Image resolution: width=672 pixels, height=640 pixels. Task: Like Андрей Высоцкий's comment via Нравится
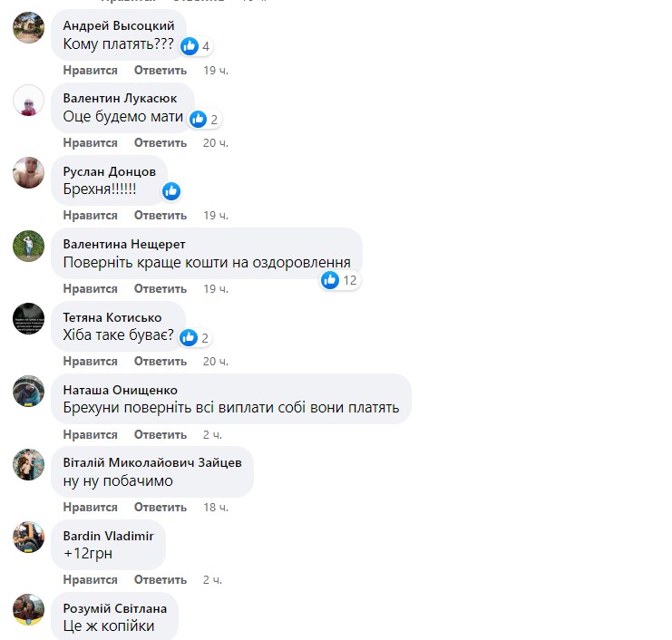[x=90, y=70]
